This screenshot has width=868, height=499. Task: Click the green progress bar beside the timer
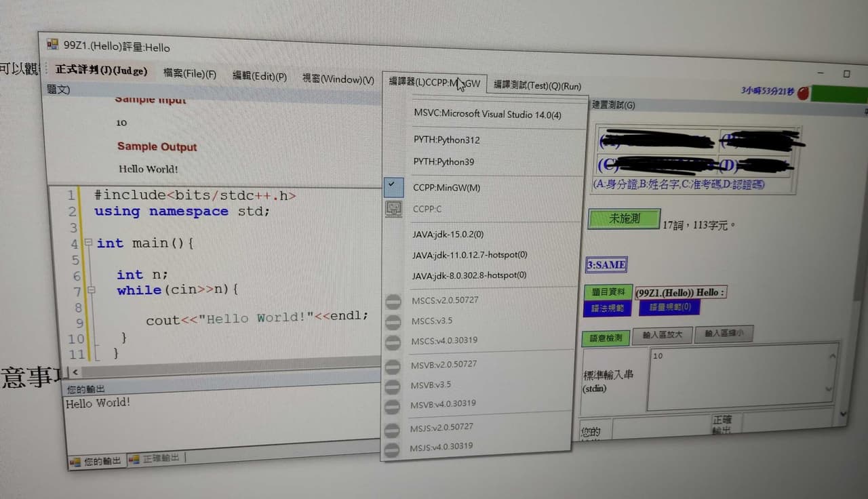click(840, 94)
